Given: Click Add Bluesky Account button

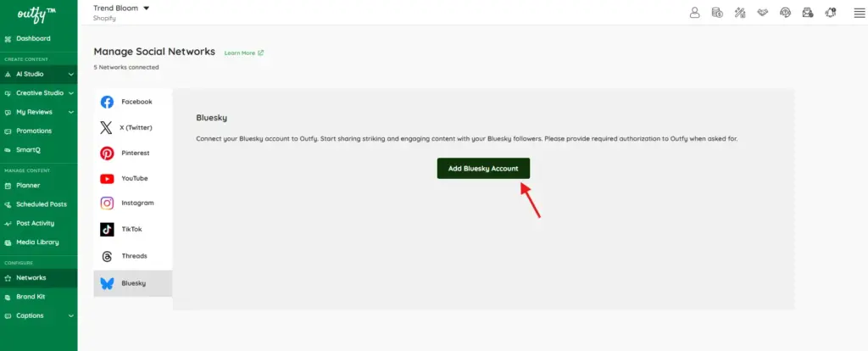Looking at the screenshot, I should pos(483,169).
